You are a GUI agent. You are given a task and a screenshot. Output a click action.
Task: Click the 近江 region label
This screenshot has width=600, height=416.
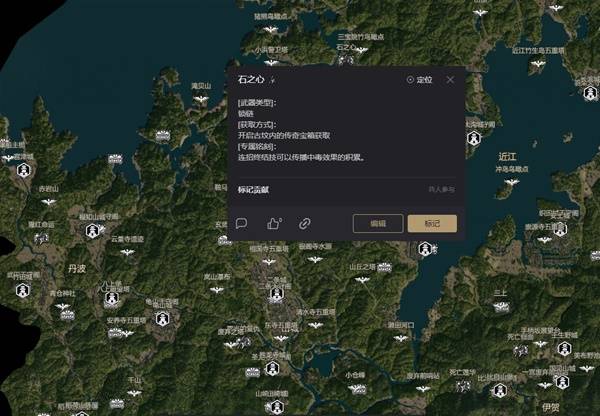click(507, 157)
